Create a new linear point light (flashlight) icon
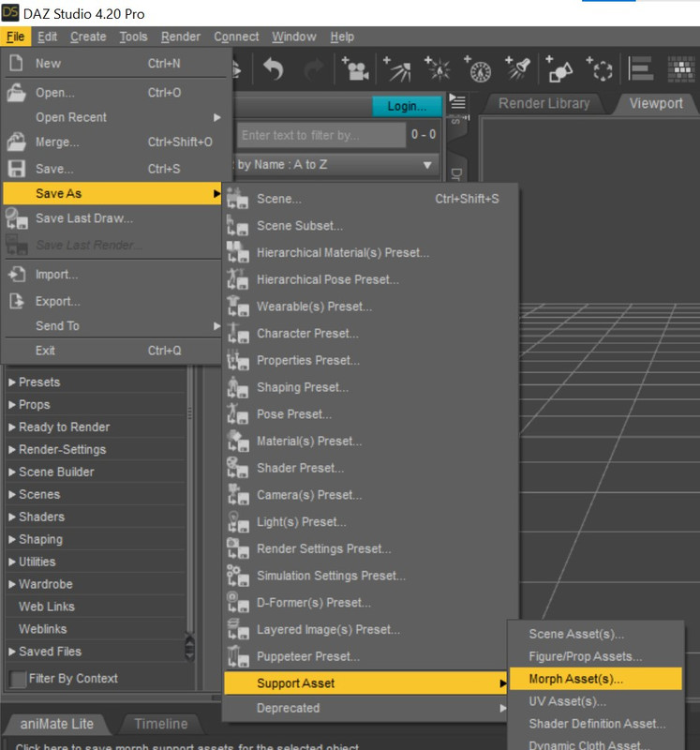700x750 pixels. (518, 68)
